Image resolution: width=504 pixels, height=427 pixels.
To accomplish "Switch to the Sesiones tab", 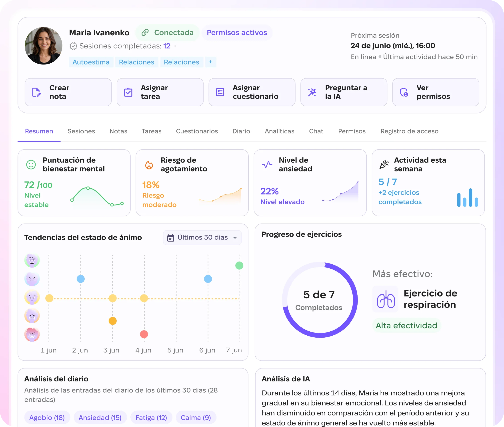I will tap(81, 131).
